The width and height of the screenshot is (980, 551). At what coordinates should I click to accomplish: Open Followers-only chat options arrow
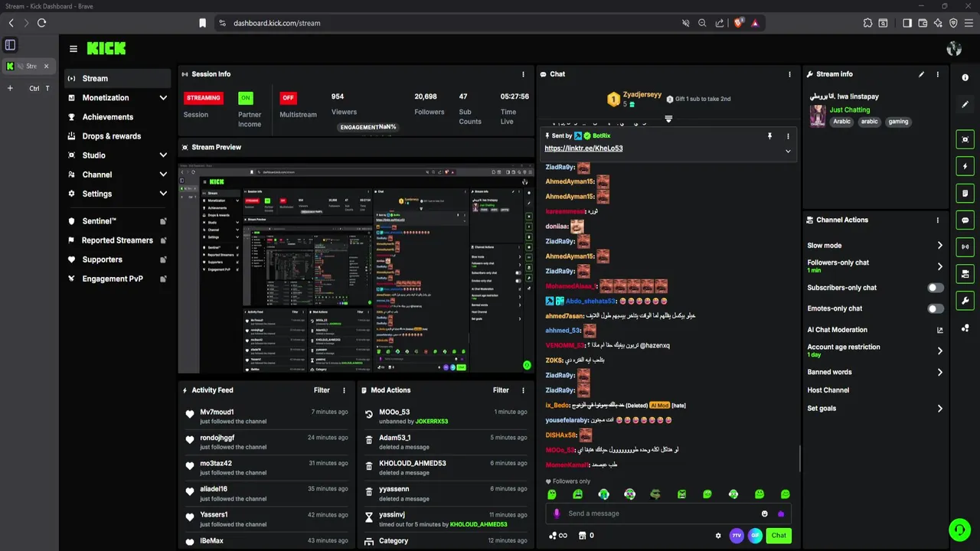[x=939, y=266]
